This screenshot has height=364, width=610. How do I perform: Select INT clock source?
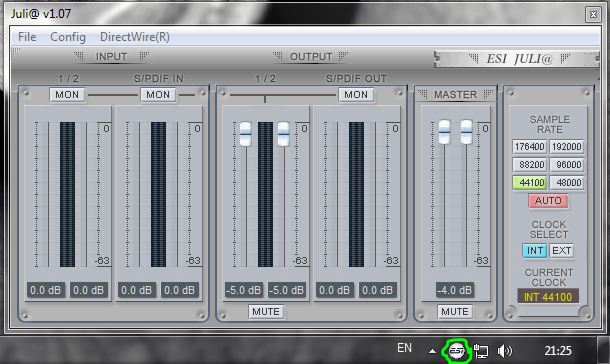click(x=535, y=250)
